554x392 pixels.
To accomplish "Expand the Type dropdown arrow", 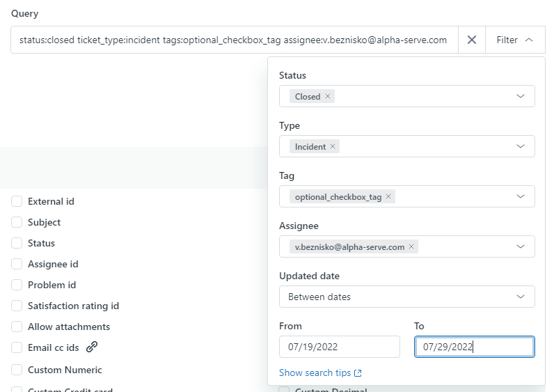I will (x=521, y=147).
